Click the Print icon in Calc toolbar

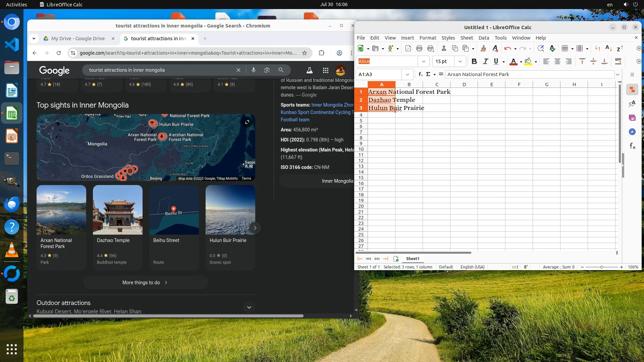(x=419, y=49)
